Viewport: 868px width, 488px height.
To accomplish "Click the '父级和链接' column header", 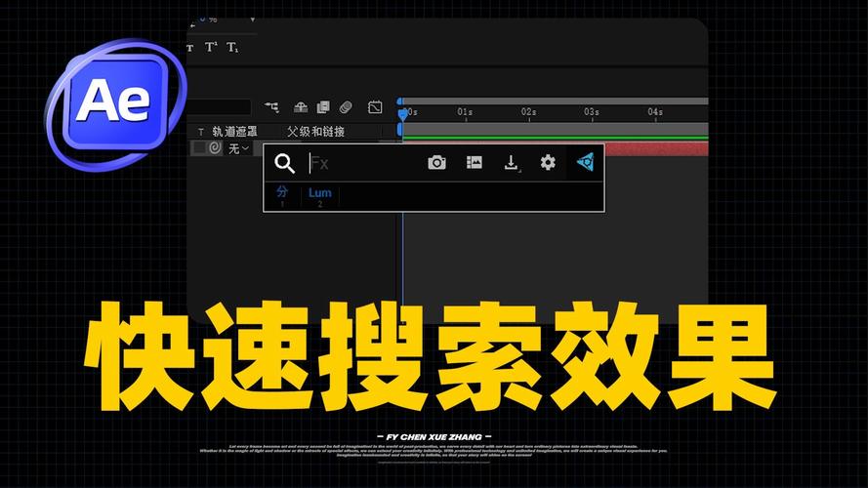I will (315, 132).
